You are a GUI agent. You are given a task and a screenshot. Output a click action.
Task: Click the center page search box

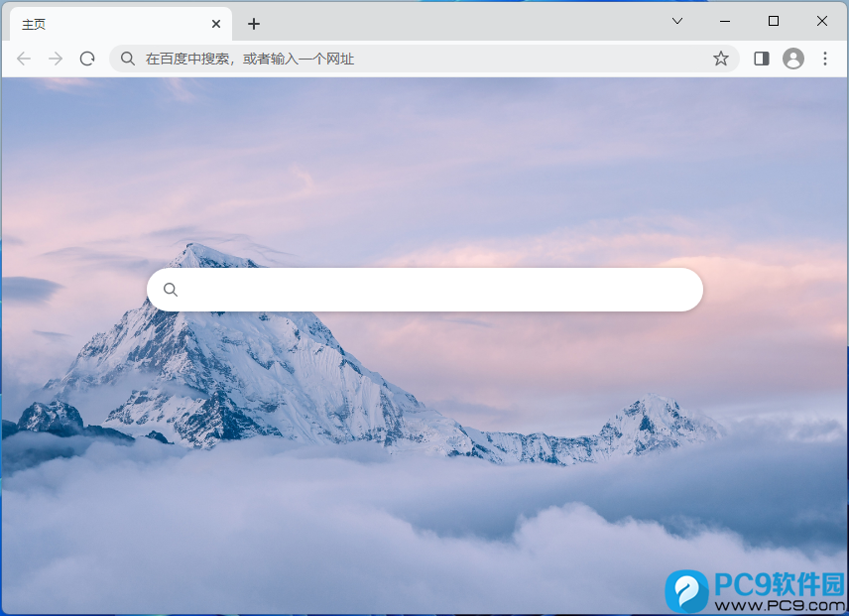pyautogui.click(x=425, y=290)
